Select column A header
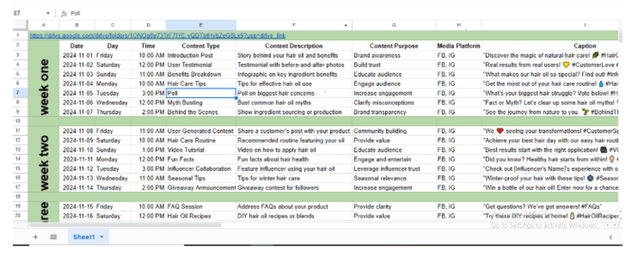 pyautogui.click(x=43, y=25)
